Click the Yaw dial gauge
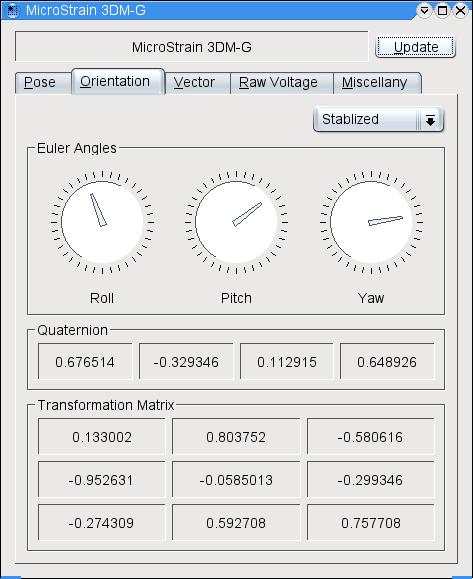Screen dimensions: 473x579 click(371, 222)
